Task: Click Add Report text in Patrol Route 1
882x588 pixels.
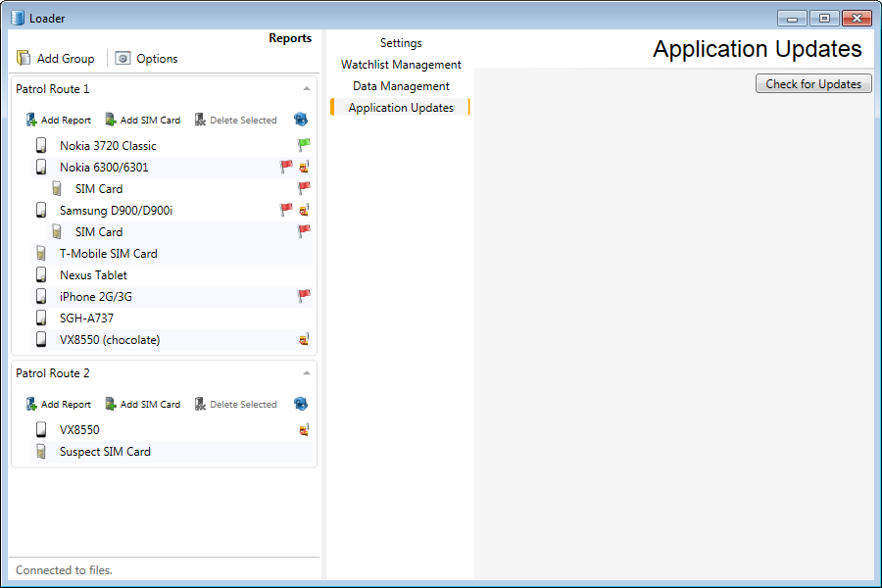Action: (66, 121)
